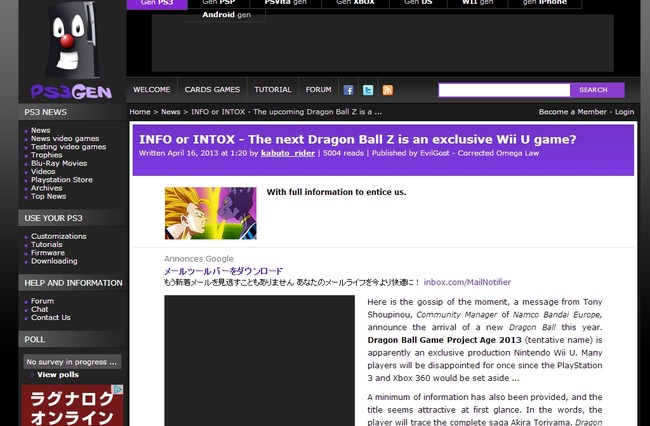Image resolution: width=650 pixels, height=426 pixels.
Task: Open the Tutorials sidebar link
Action: [46, 244]
